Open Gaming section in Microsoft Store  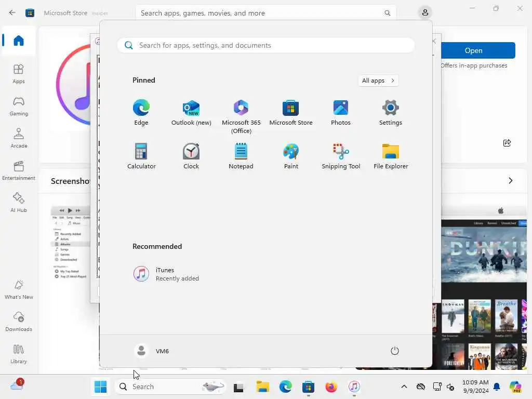click(19, 106)
